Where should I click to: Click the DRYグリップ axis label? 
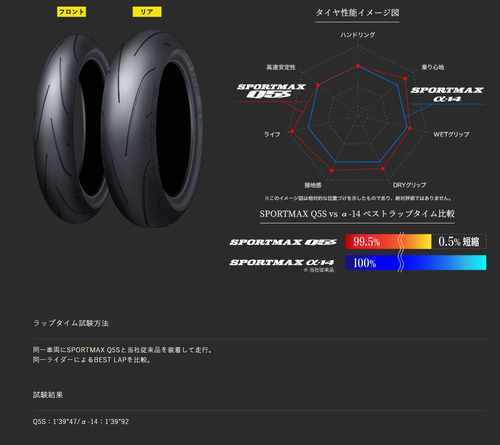pos(409,185)
